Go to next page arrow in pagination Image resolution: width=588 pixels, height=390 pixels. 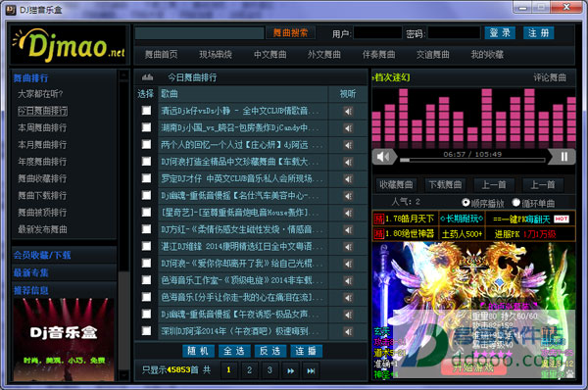click(x=291, y=370)
